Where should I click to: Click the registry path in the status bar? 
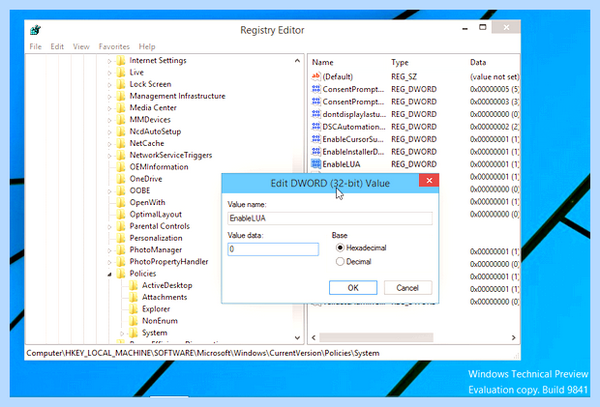[x=203, y=353]
